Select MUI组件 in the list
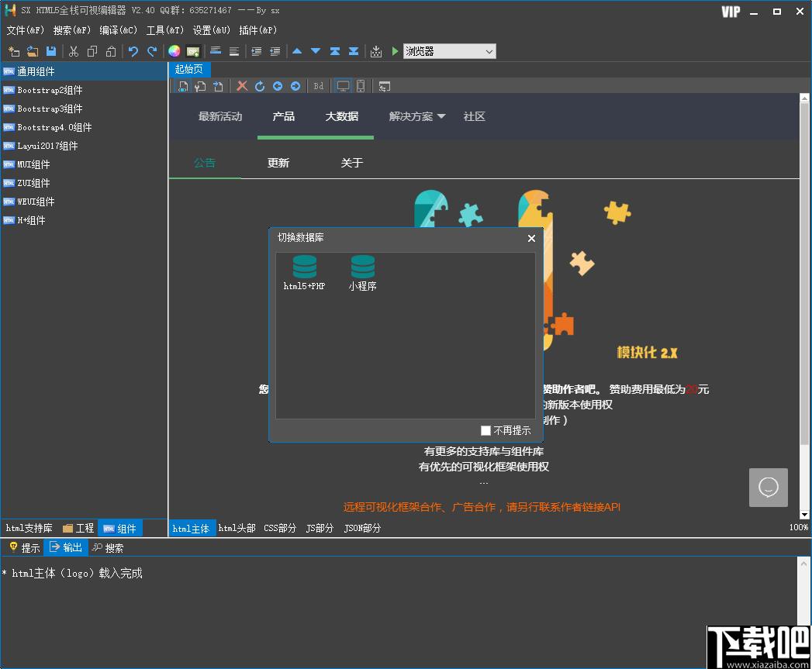 [x=84, y=164]
